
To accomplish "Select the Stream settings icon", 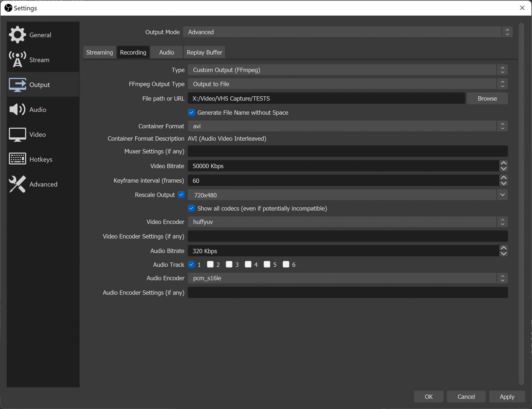I will (x=17, y=59).
